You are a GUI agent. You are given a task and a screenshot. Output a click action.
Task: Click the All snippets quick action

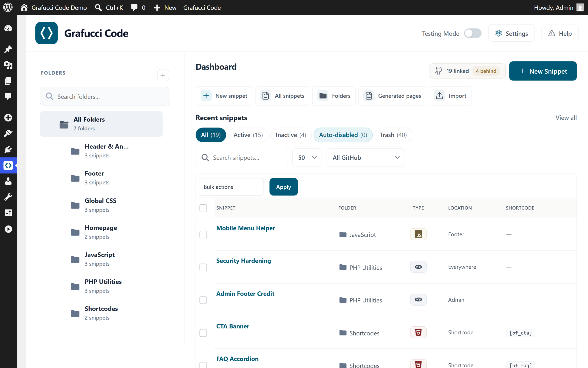pyautogui.click(x=282, y=96)
